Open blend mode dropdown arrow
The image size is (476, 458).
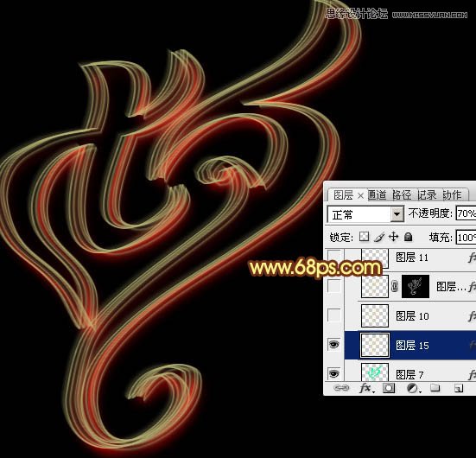tap(397, 214)
